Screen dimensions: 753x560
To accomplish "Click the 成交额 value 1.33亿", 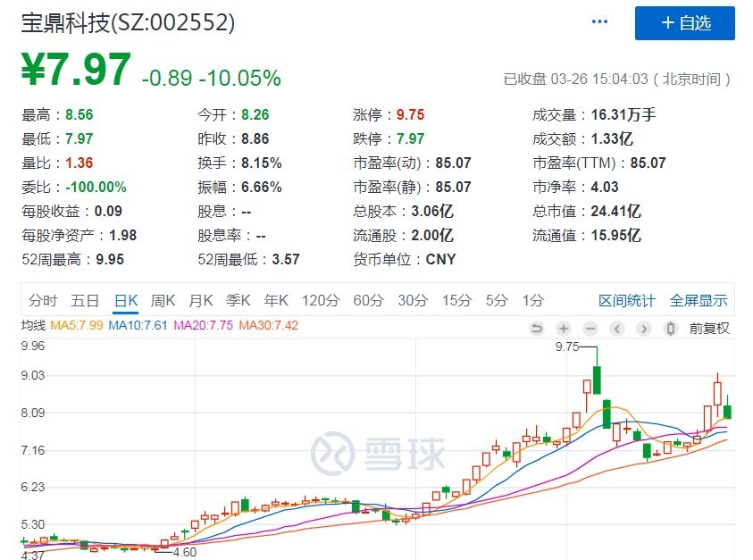I will point(612,138).
